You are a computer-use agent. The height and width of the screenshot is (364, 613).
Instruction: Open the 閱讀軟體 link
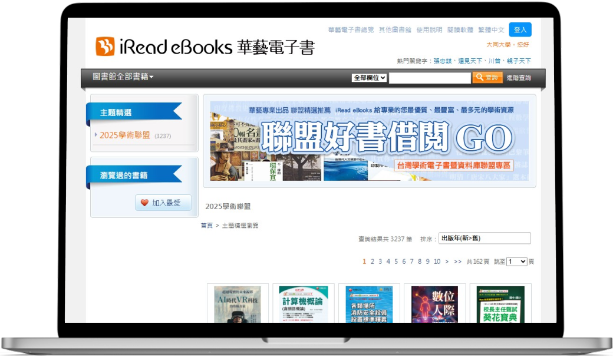pyautogui.click(x=460, y=29)
